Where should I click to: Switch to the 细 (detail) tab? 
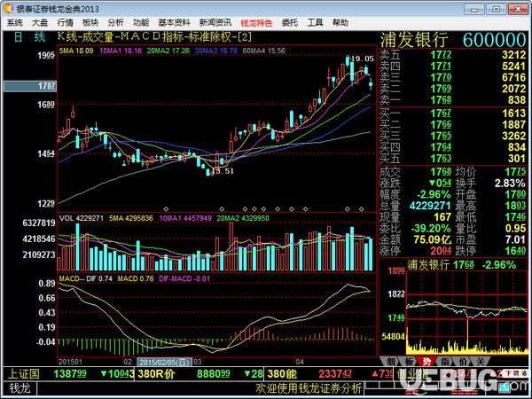pyautogui.click(x=391, y=362)
